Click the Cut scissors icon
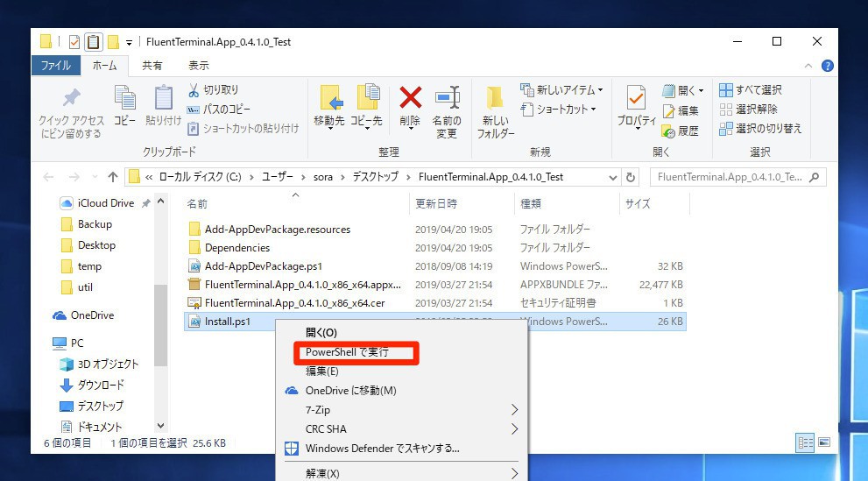 [x=194, y=90]
